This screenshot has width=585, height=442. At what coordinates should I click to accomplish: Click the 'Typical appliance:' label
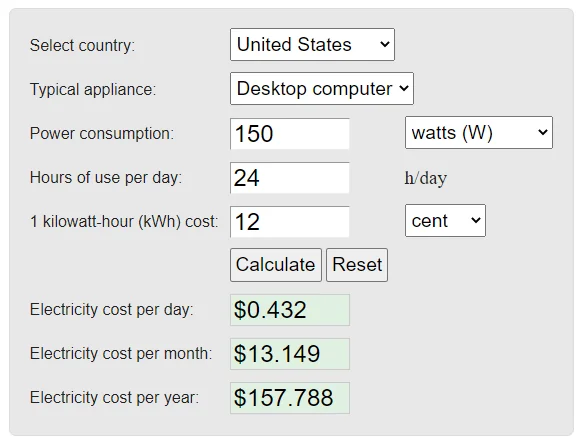point(93,90)
